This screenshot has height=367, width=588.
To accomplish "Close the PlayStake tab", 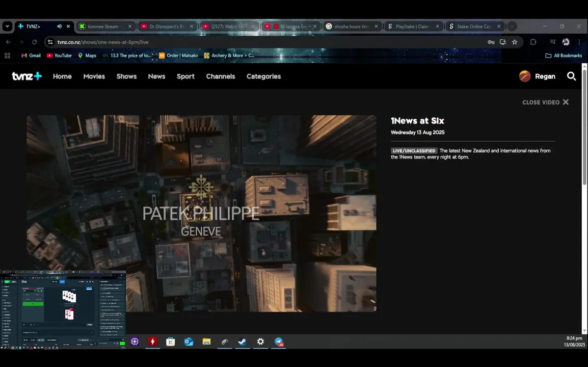I will 438,27.
